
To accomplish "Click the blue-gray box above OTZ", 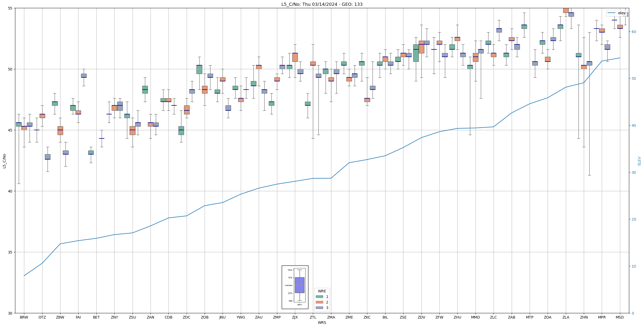I will (x=48, y=157).
